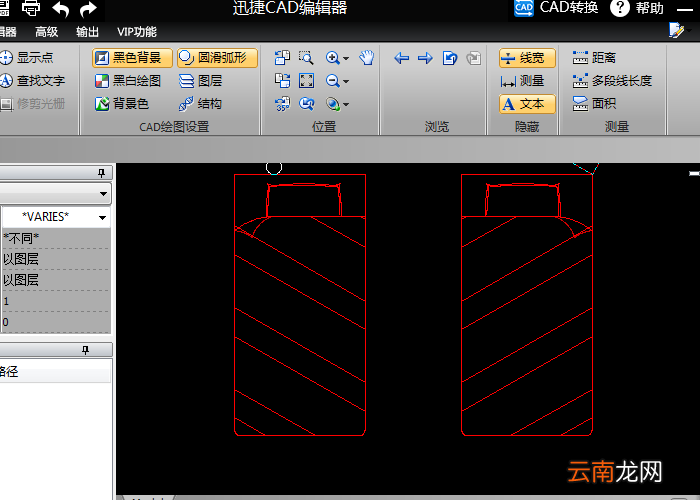Click the property value 0 row

coord(56,322)
